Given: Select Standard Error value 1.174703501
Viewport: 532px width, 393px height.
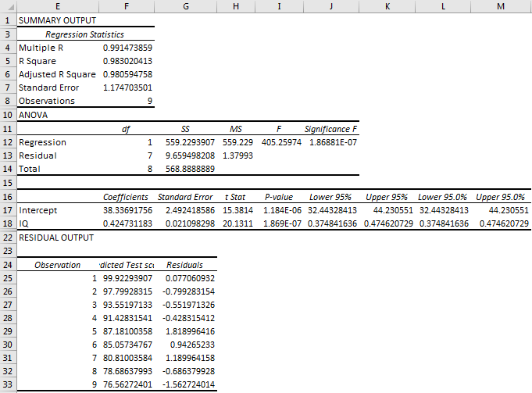Looking at the screenshot, I should pyautogui.click(x=127, y=88).
